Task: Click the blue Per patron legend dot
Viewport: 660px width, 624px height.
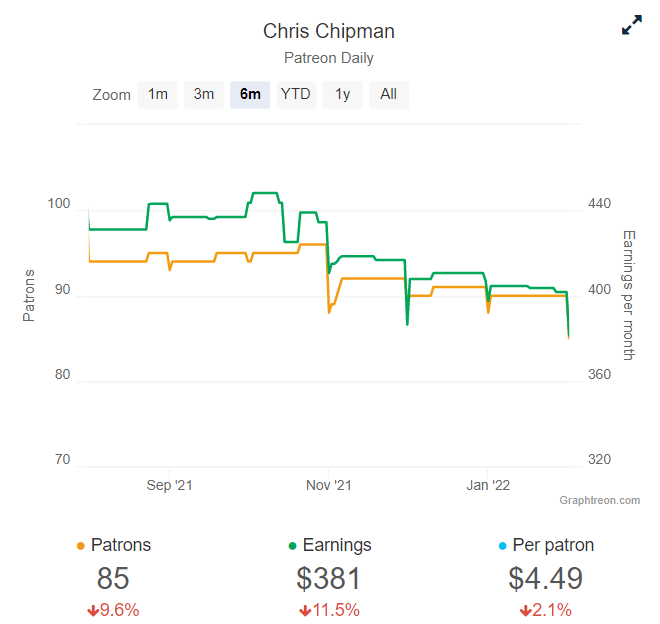Action: tap(502, 547)
